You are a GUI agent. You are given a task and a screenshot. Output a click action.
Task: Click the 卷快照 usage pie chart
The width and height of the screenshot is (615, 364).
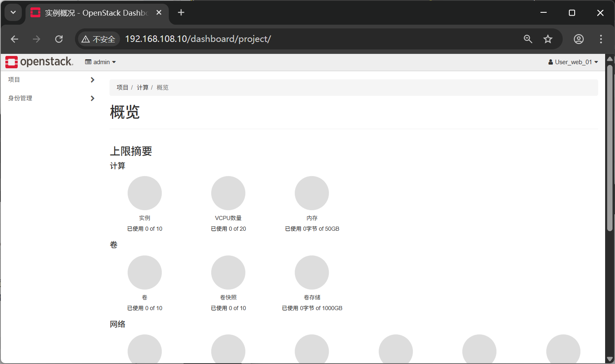click(228, 272)
